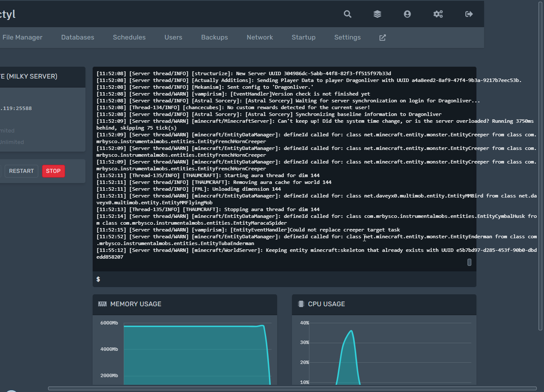
Task: Open the File Manager tab
Action: coord(22,37)
